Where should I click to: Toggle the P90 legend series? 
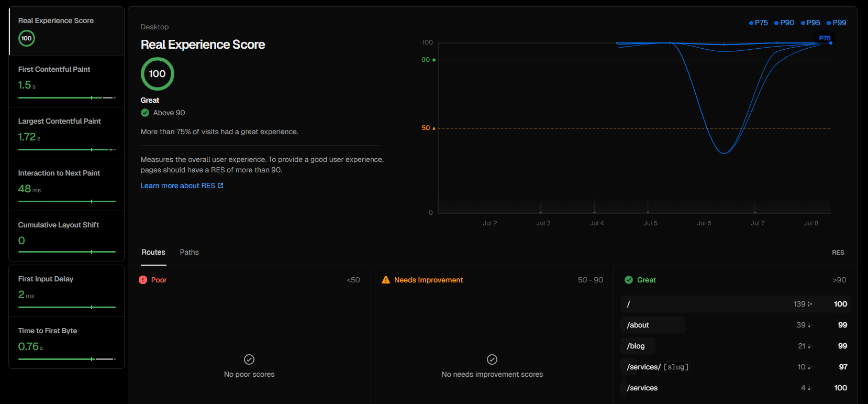784,23
